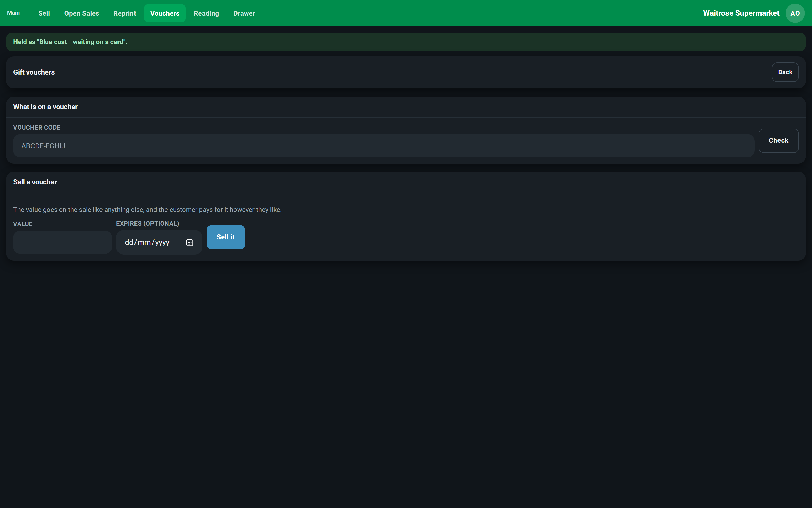Focus the Value input field

click(x=62, y=242)
